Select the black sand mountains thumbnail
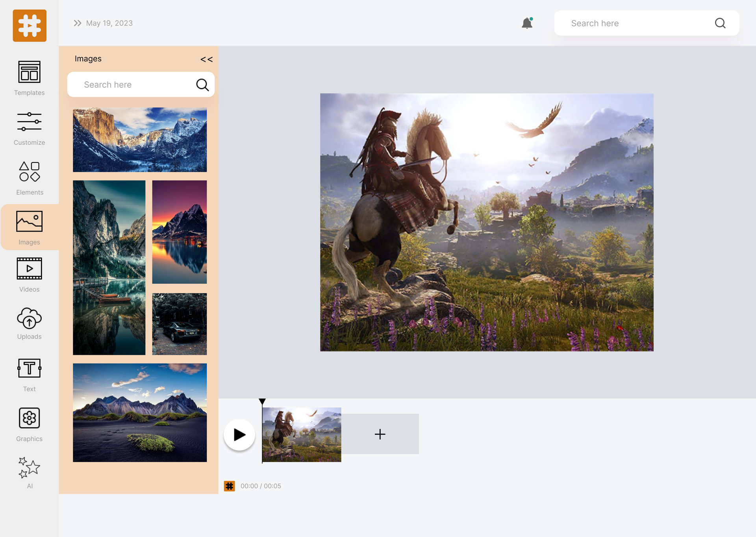 140,413
